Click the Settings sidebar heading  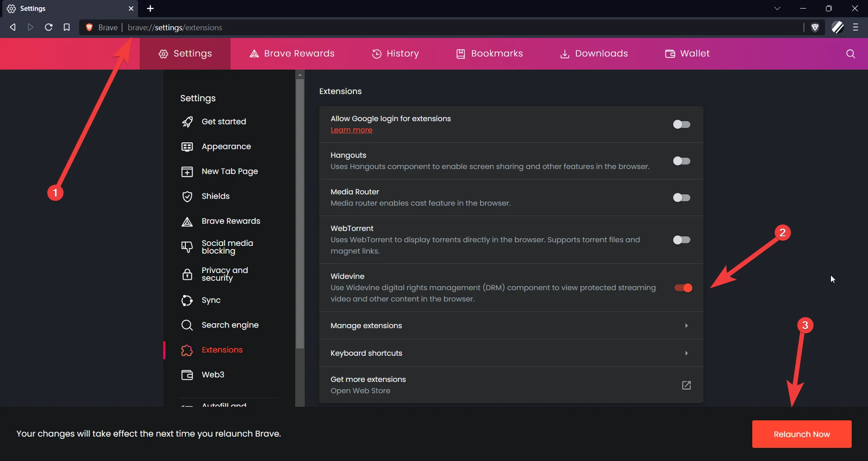coord(198,99)
